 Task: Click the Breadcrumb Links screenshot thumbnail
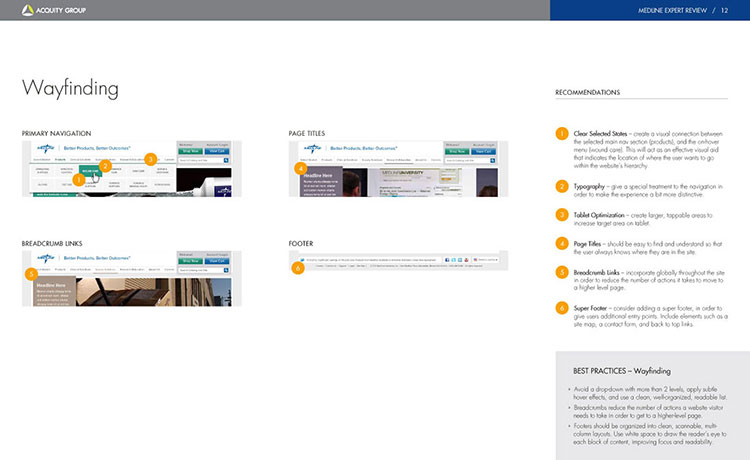(x=132, y=279)
